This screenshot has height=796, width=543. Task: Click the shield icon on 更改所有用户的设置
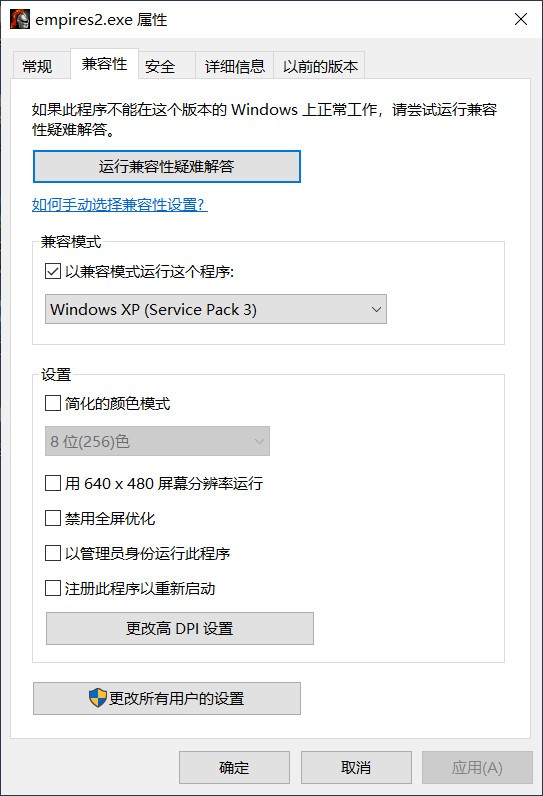point(97,698)
